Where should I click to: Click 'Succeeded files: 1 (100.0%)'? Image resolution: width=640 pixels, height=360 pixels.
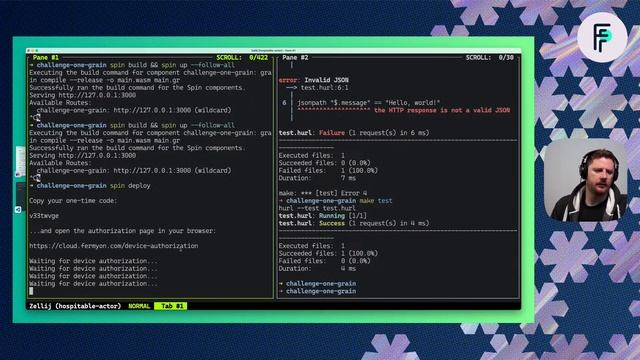(328, 253)
